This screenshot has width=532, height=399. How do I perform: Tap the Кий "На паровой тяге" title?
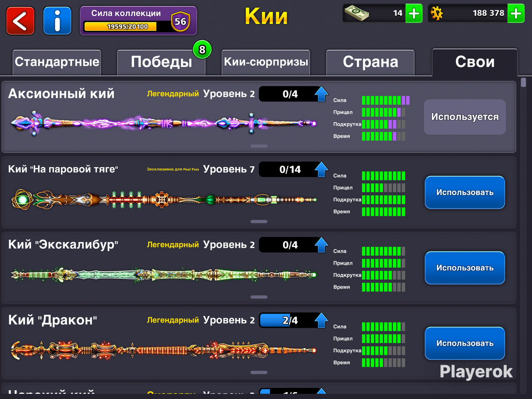pyautogui.click(x=63, y=169)
